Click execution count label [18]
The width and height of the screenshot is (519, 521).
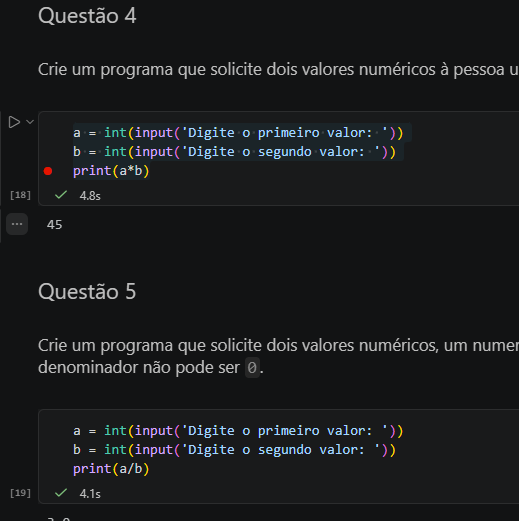tap(20, 195)
